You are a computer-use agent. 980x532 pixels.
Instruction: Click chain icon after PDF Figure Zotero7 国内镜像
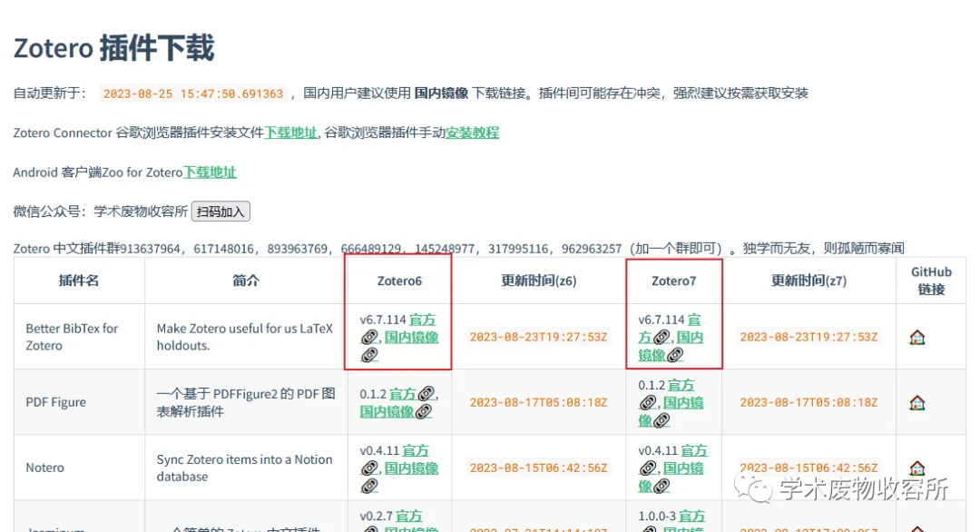pyautogui.click(x=661, y=420)
